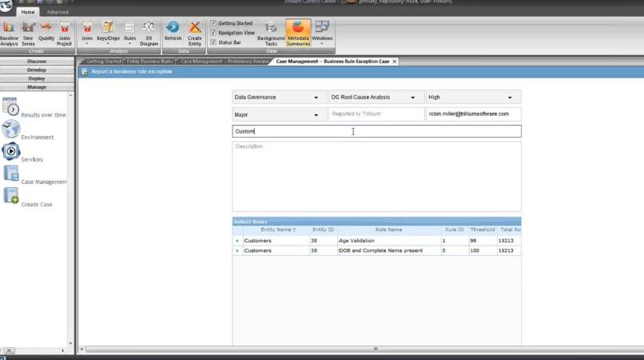Open the Joins Project icon
Image resolution: width=644 pixels, height=360 pixels.
point(64,34)
